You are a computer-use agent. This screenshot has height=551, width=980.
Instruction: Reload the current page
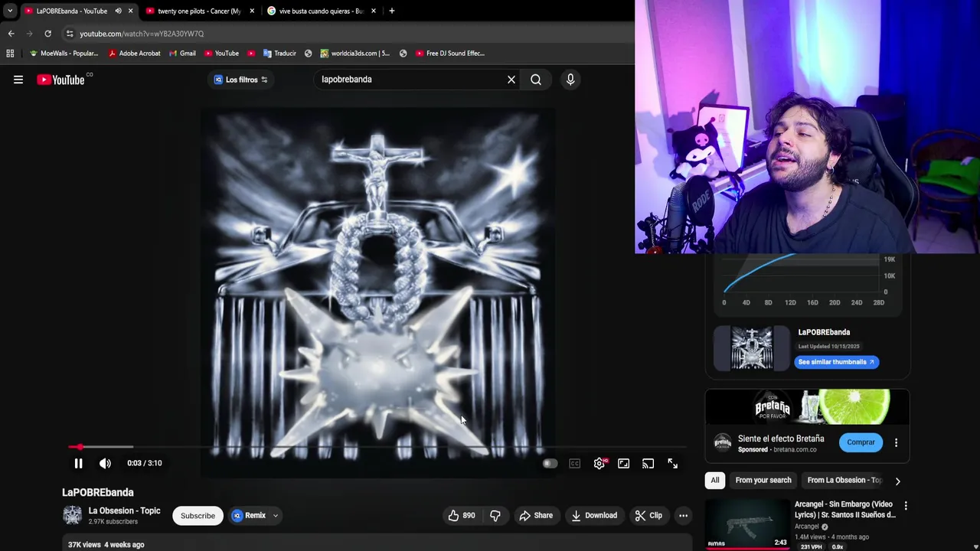(x=47, y=34)
